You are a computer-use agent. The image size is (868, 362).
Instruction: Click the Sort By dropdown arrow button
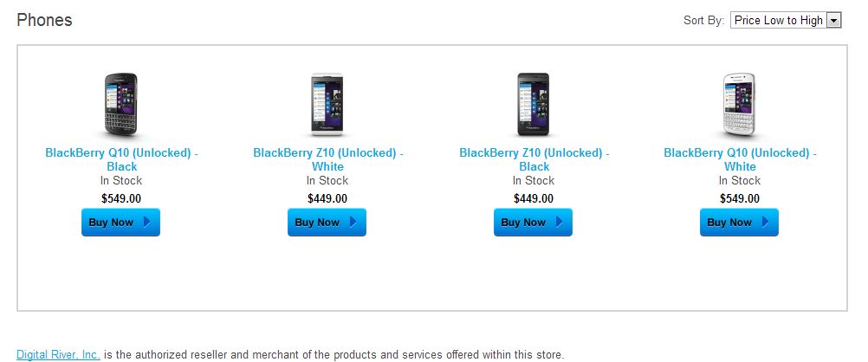[834, 20]
